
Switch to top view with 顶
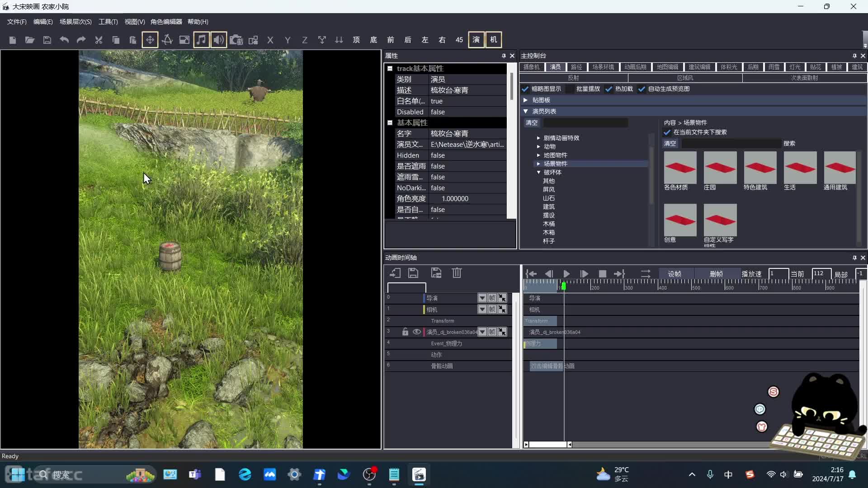[356, 40]
